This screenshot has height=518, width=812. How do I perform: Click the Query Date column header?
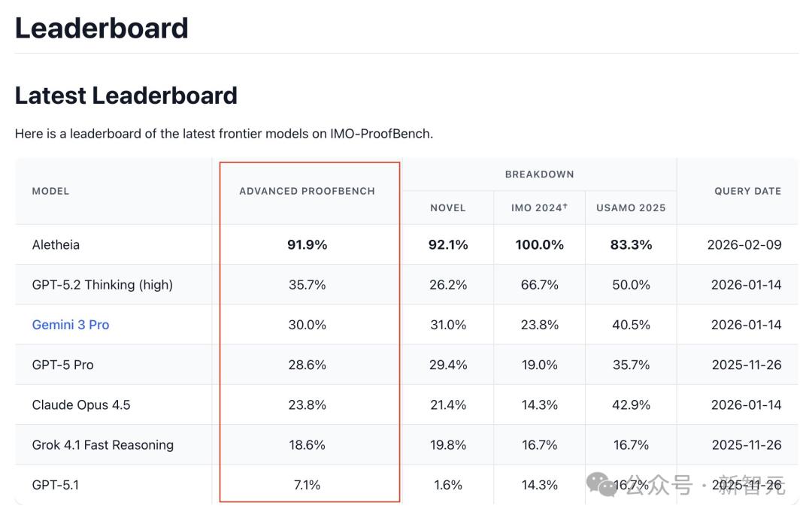pyautogui.click(x=747, y=191)
